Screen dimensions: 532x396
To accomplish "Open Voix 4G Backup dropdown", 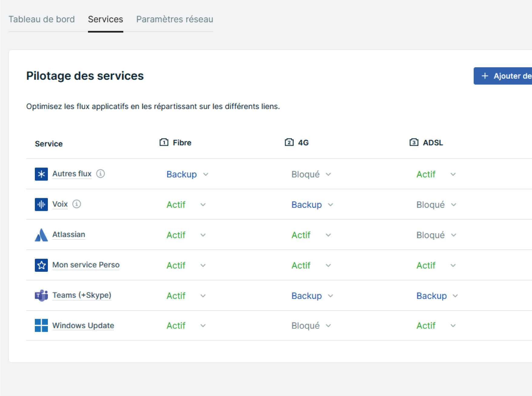I will [x=312, y=205].
